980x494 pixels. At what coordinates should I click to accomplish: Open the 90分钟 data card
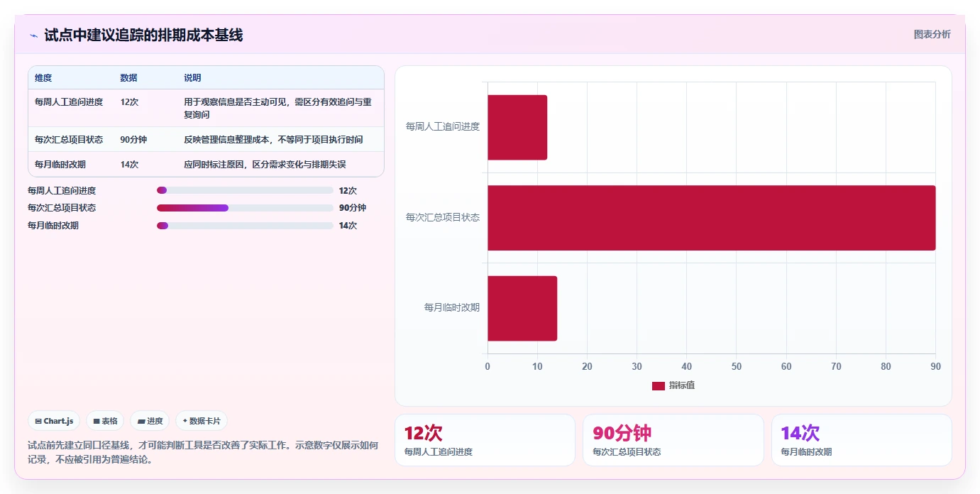tap(673, 440)
